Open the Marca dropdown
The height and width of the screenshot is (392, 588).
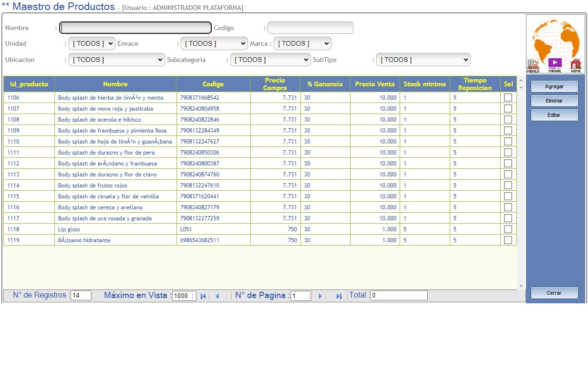302,43
